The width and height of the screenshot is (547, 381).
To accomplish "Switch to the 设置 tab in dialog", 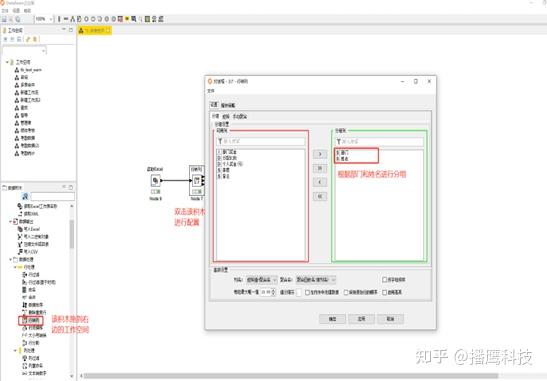I will [214, 105].
